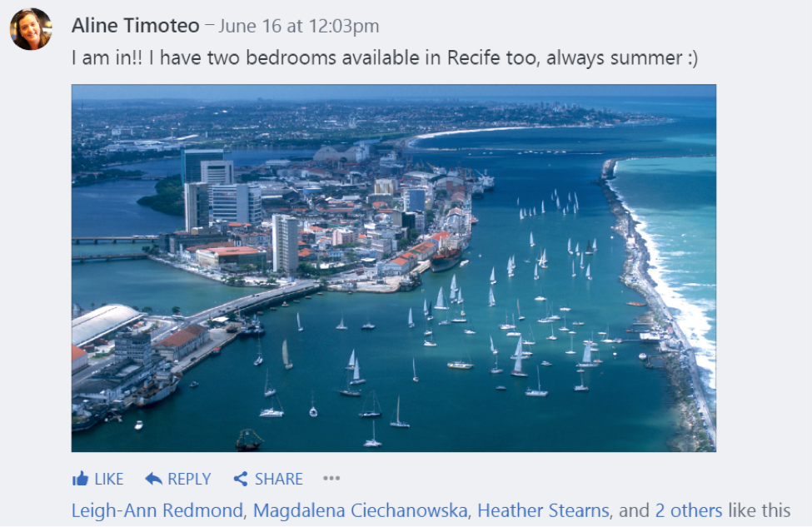812x527 pixels.
Task: Go to Heather Stearns' profile
Action: (542, 510)
